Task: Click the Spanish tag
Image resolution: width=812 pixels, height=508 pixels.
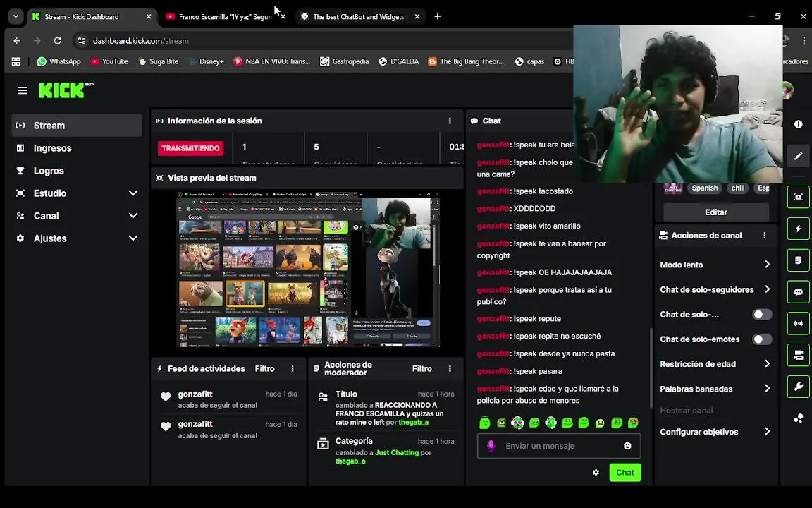Action: click(705, 188)
